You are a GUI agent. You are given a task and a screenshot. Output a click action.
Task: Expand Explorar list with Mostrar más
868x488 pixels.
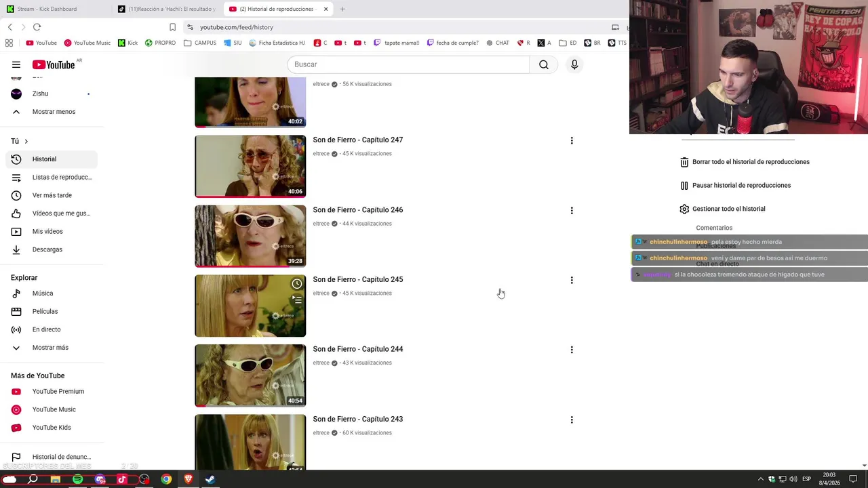point(52,348)
